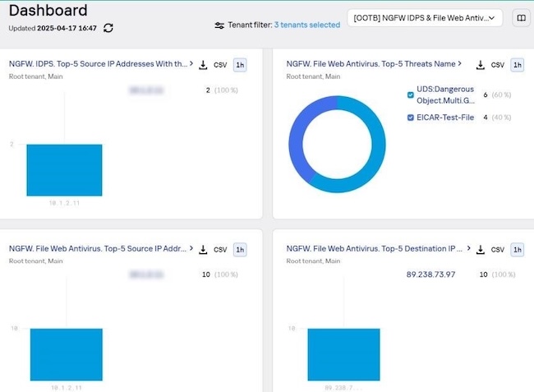Image resolution: width=534 pixels, height=392 pixels.
Task: Download the Top-5 Destination IP widget data
Action: pos(481,250)
